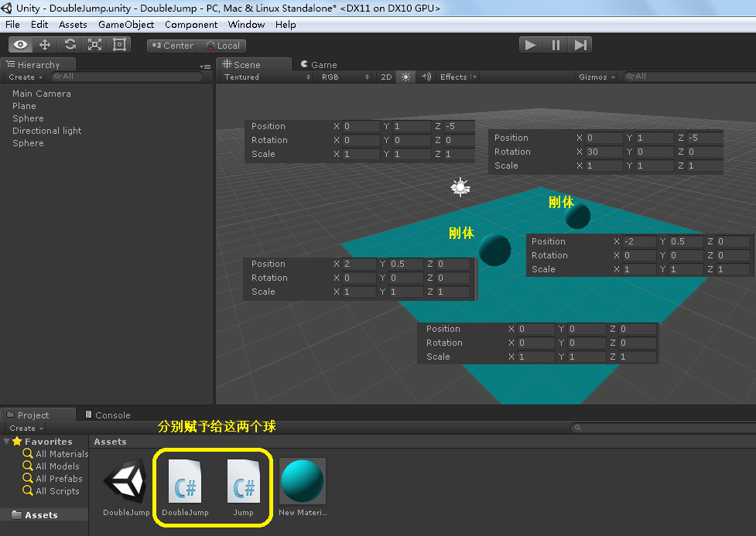Select the Jump C# script asset

click(x=244, y=481)
